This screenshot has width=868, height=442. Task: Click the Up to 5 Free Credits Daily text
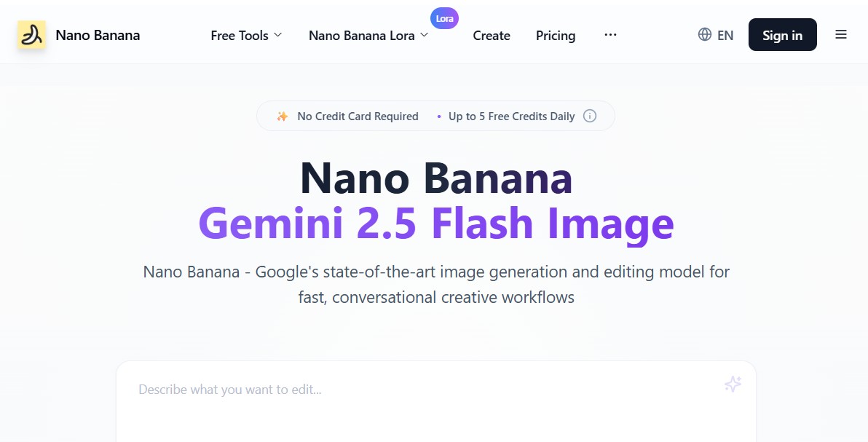pos(511,117)
